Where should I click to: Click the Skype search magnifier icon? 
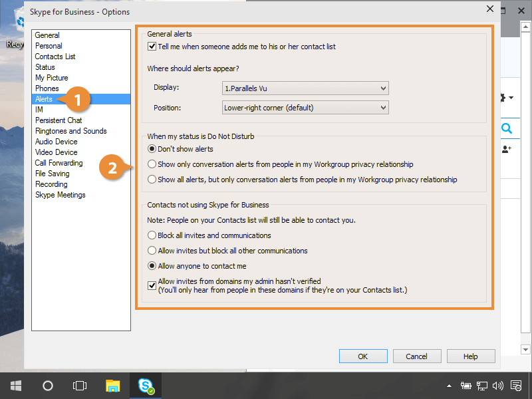click(507, 128)
